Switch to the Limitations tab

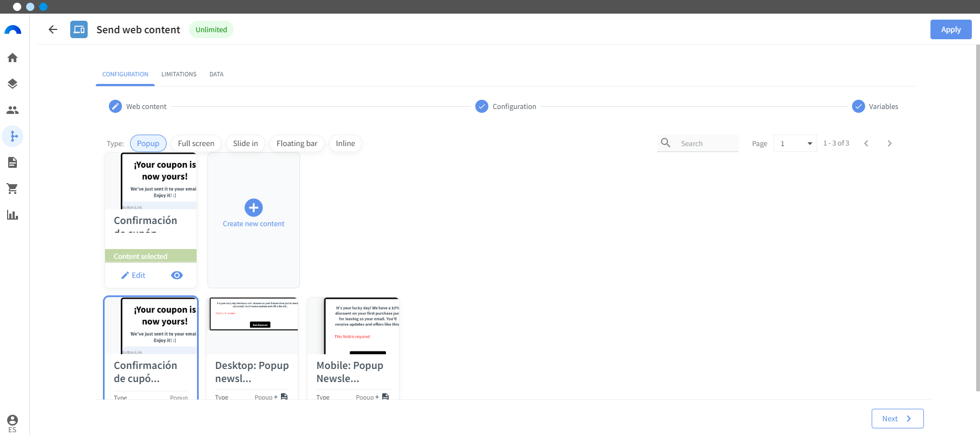[179, 74]
